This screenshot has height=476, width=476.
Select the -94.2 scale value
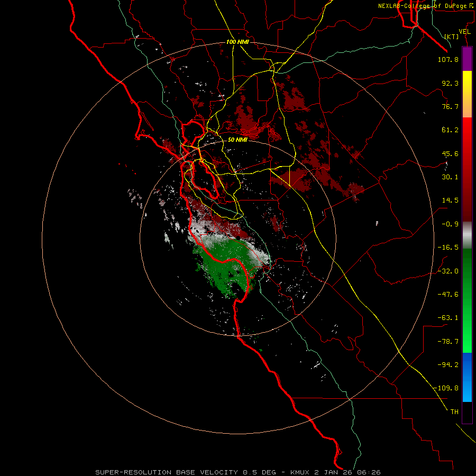[448, 364]
